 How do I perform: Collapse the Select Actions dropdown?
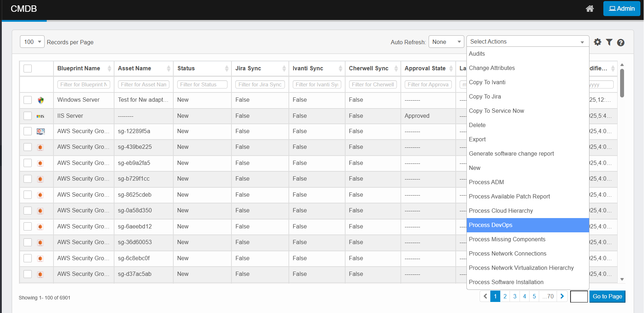coord(527,41)
